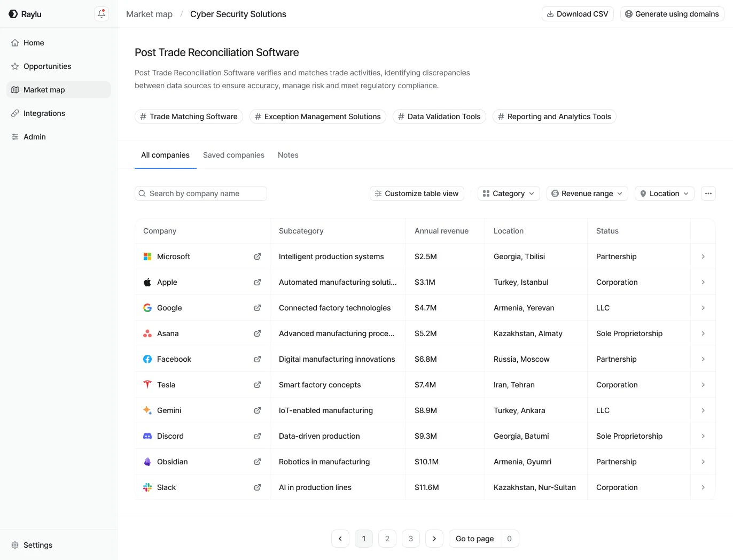
Task: Click the more options ellipsis button
Action: pyautogui.click(x=708, y=193)
